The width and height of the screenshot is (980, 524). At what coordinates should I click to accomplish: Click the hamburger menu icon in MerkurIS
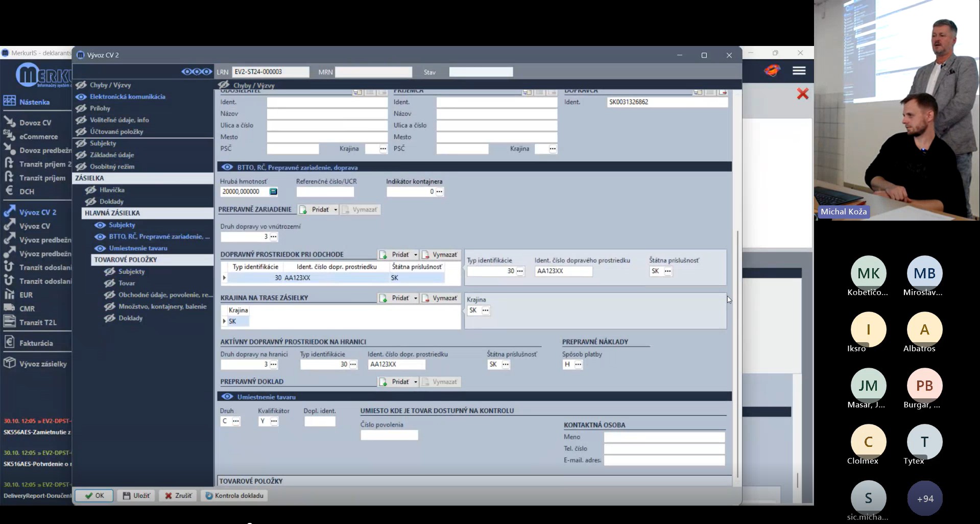coord(799,71)
